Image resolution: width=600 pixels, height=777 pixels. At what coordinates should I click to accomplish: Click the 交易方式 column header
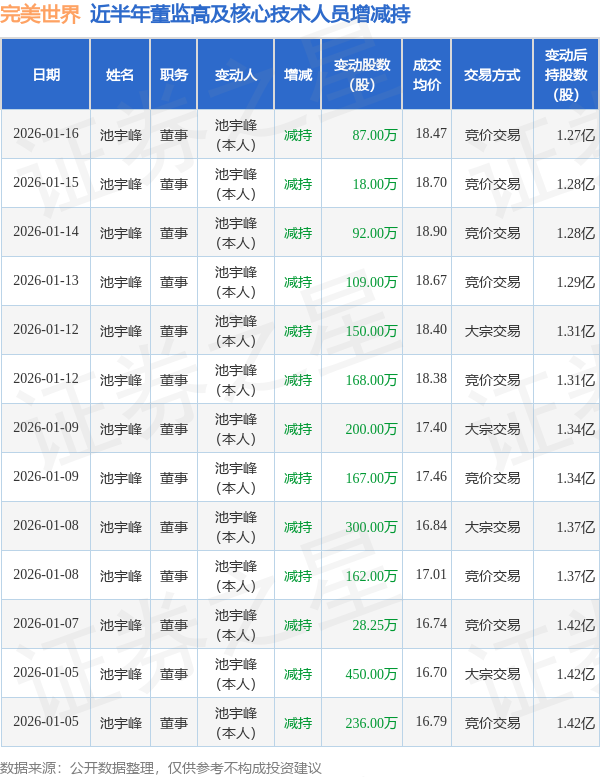[492, 75]
